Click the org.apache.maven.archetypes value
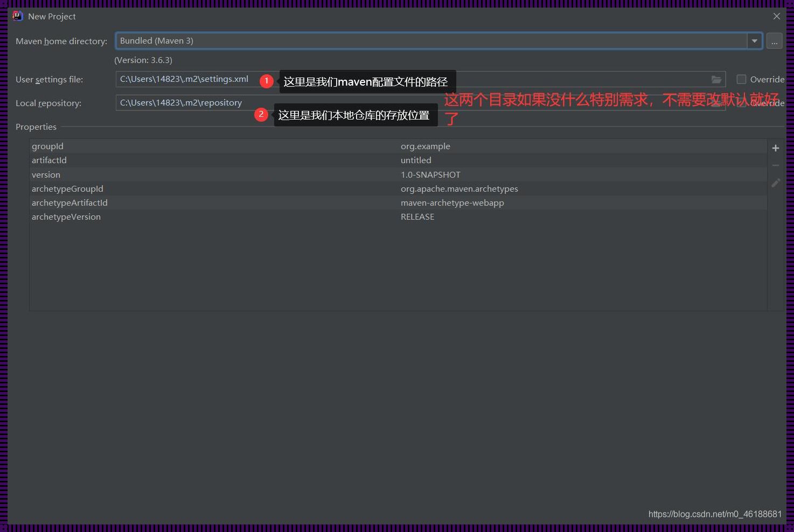This screenshot has width=794, height=532. coord(459,188)
